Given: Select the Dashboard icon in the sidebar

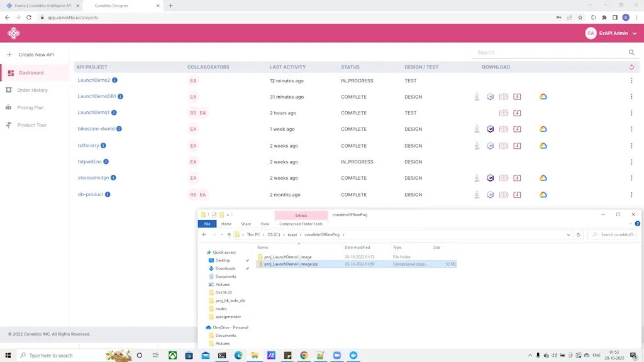Looking at the screenshot, I should 11,74.
